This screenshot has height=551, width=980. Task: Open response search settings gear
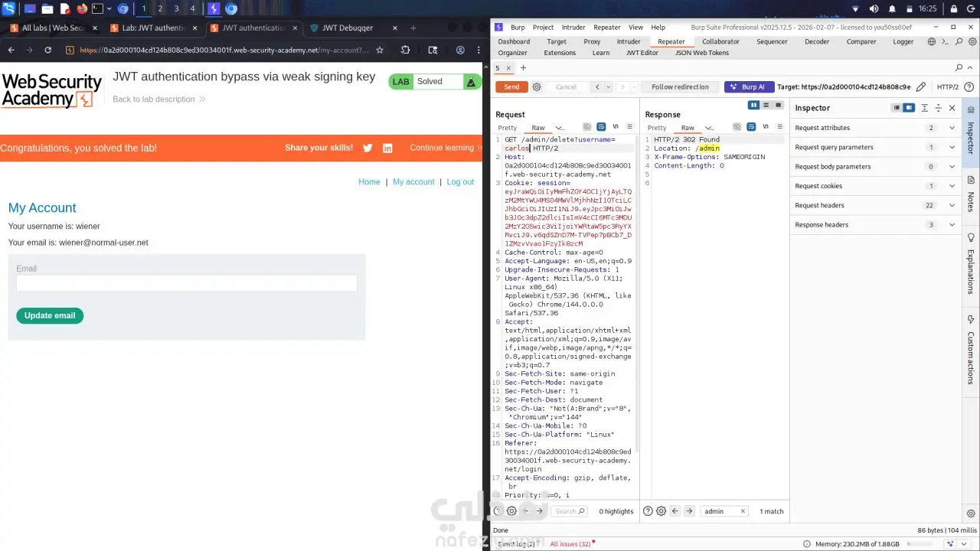[661, 511]
